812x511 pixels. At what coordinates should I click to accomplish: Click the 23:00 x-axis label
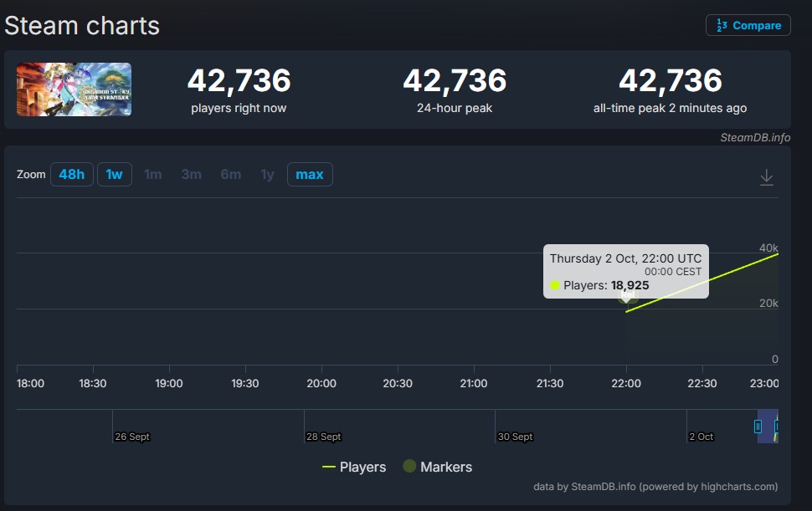point(764,383)
